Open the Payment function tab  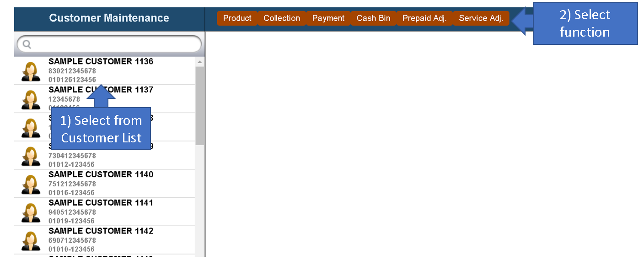pyautogui.click(x=328, y=18)
